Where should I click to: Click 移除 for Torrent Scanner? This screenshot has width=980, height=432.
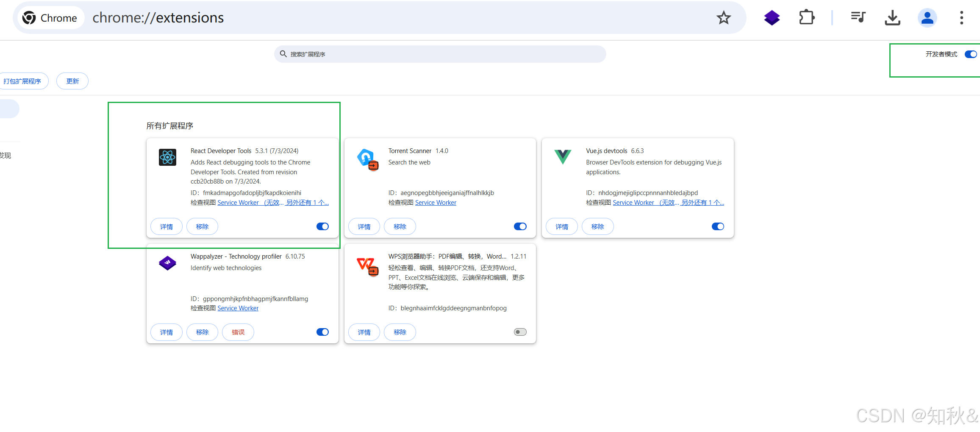tap(400, 226)
